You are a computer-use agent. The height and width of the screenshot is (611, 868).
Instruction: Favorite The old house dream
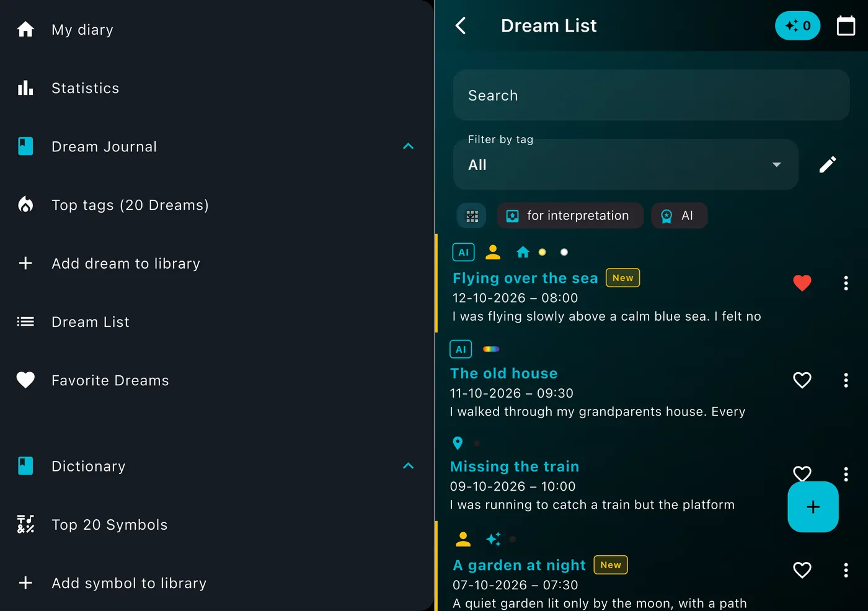tap(802, 380)
